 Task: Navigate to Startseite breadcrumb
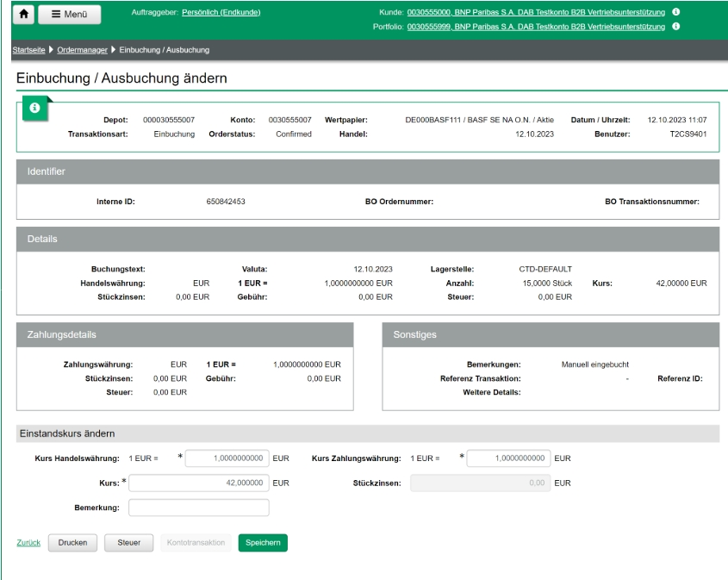click(28, 50)
